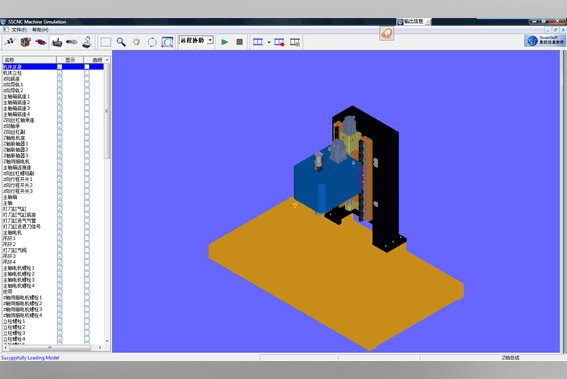Activate the rectangle selection tool
Image resolution: width=567 pixels, height=379 pixels.
click(x=106, y=42)
